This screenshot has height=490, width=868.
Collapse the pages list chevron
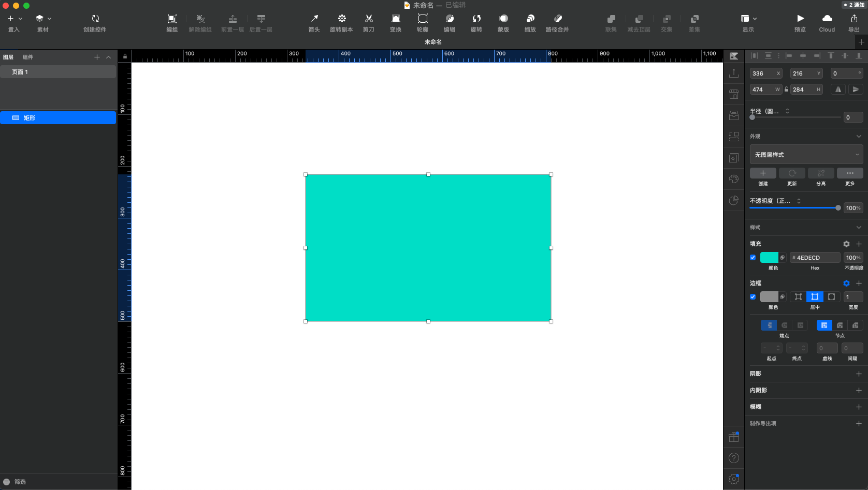coord(108,57)
